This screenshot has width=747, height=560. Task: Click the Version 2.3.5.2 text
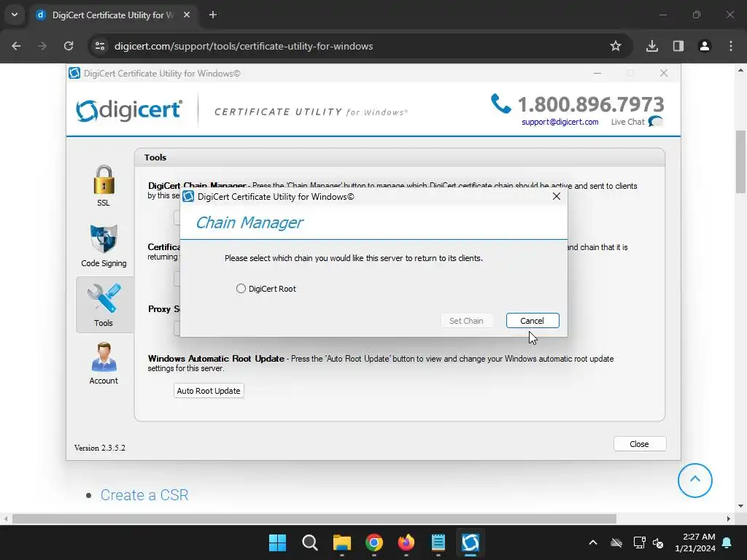pos(100,448)
